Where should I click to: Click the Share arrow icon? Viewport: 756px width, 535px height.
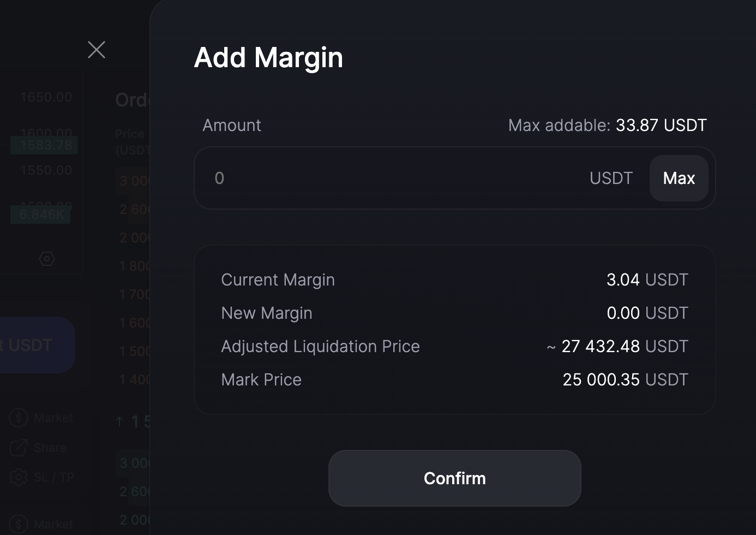(19, 448)
